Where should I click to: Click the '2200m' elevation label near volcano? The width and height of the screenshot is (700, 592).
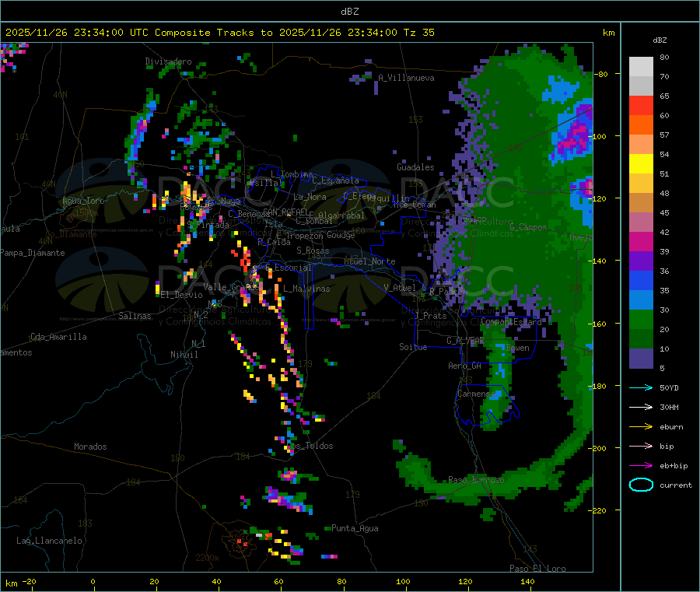point(207,558)
